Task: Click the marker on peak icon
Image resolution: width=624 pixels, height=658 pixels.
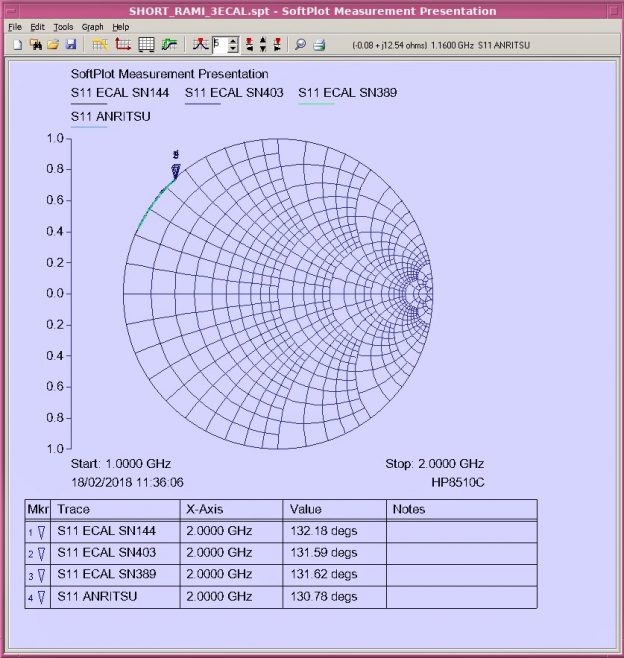Action: tap(201, 44)
